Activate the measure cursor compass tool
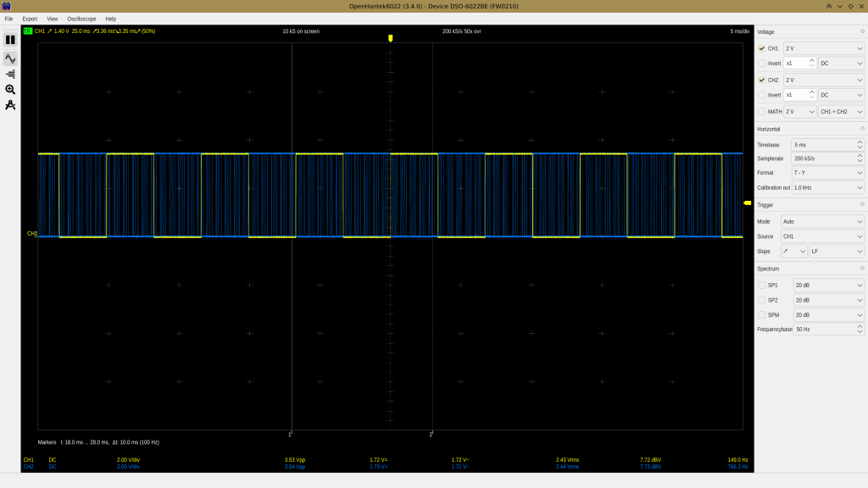Image resolution: width=868 pixels, height=488 pixels. (x=10, y=105)
